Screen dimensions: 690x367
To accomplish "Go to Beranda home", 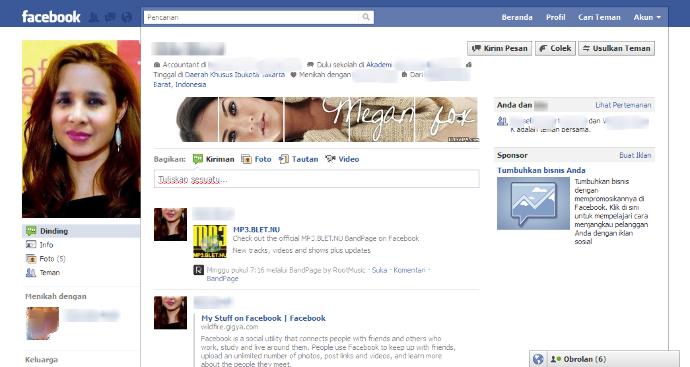I will (517, 17).
